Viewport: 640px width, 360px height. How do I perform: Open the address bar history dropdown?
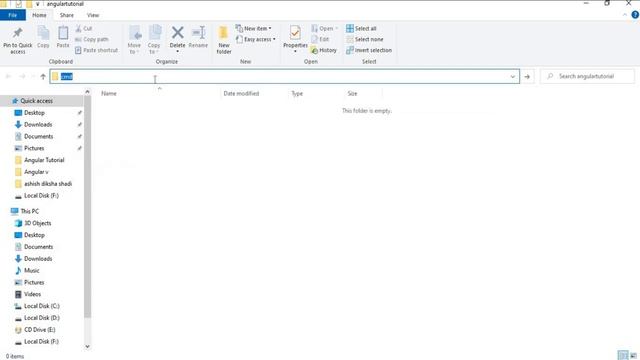point(513,76)
